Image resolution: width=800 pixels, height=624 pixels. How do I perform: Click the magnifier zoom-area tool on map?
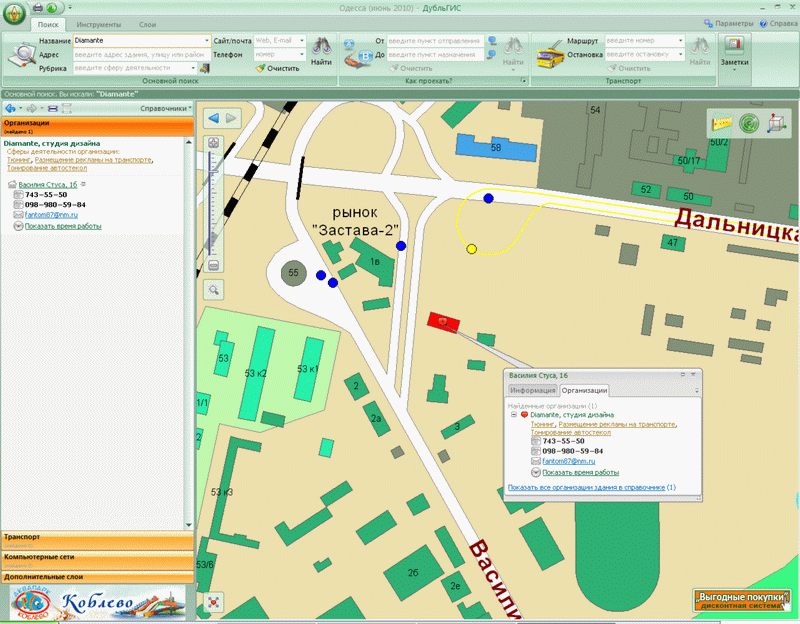(x=213, y=290)
